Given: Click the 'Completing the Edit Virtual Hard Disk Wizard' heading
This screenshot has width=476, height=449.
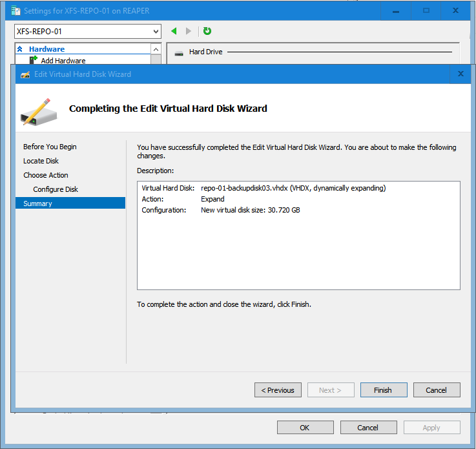Looking at the screenshot, I should (168, 109).
